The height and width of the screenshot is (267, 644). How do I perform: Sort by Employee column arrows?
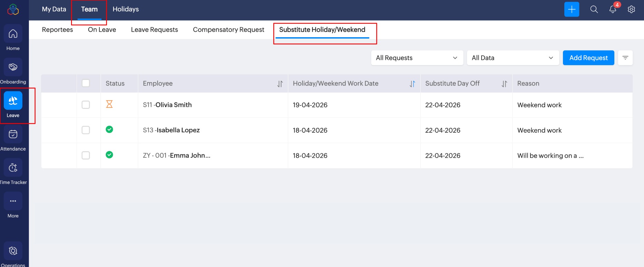(280, 84)
